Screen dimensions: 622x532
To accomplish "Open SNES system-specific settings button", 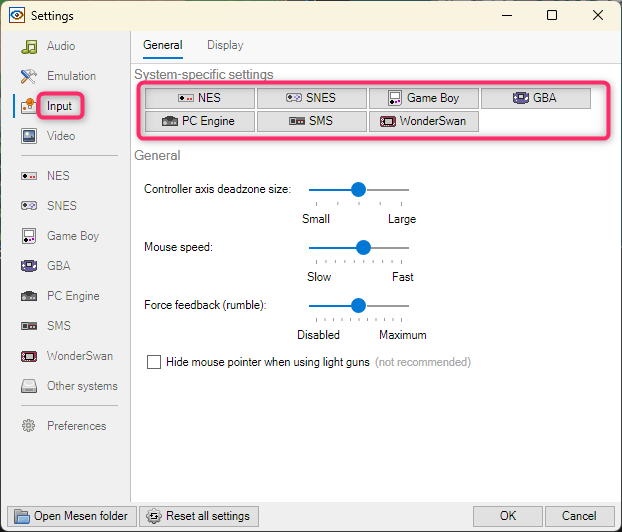I will pos(312,98).
